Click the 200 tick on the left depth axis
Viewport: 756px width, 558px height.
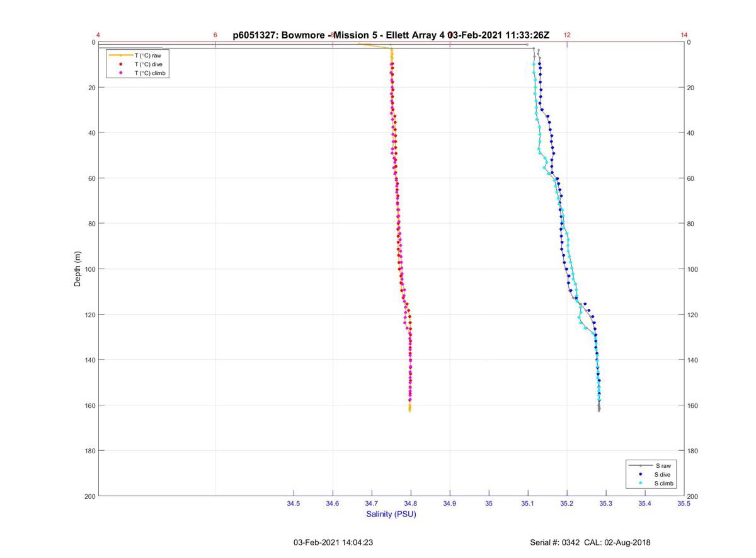coord(90,496)
